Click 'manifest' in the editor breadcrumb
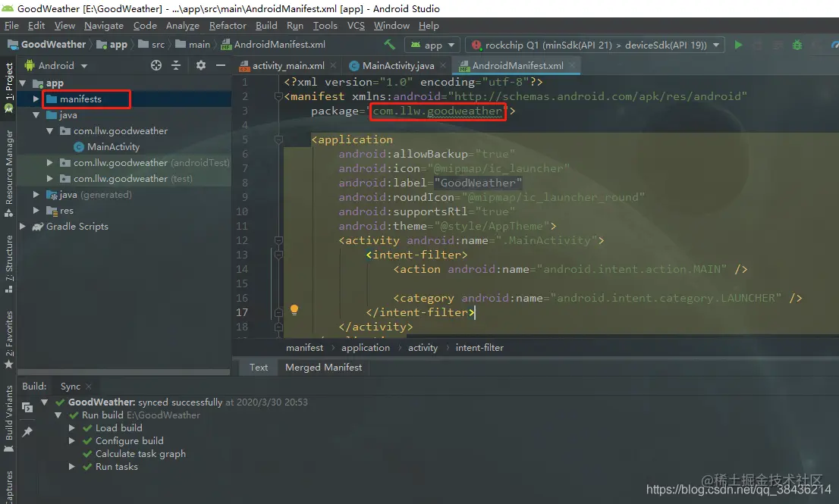839x504 pixels. pos(304,347)
